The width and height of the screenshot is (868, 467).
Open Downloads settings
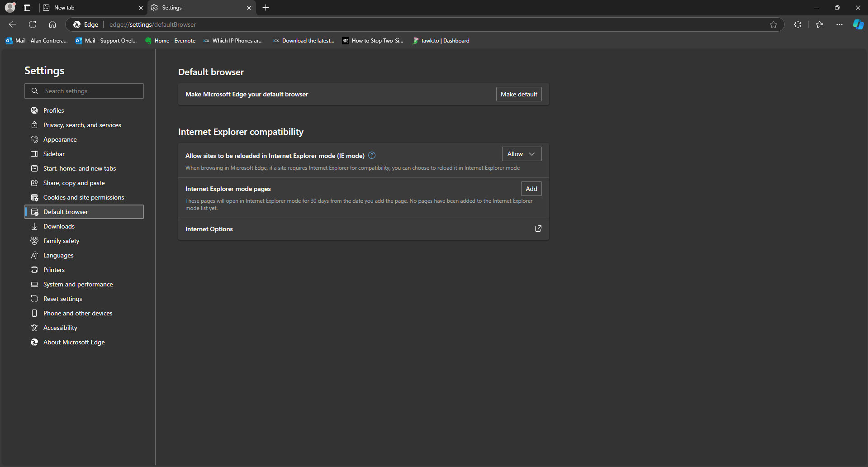(x=84, y=226)
